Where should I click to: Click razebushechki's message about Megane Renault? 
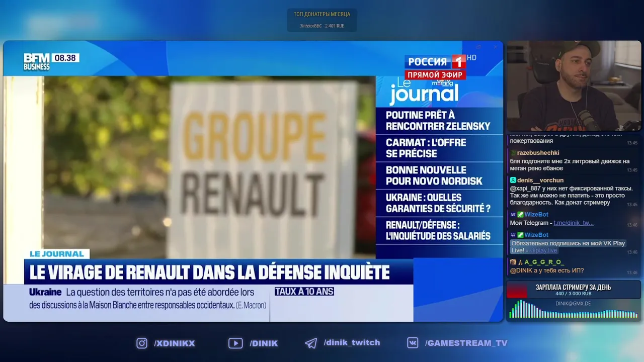(x=570, y=164)
